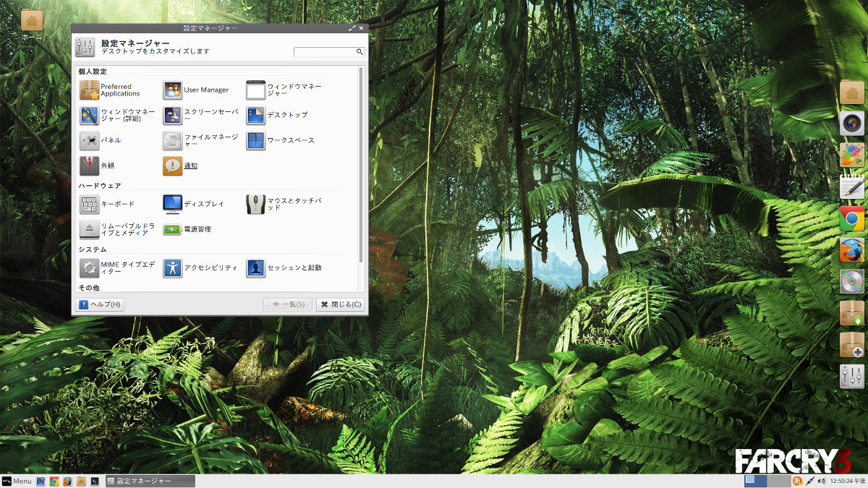Open home folder from the taskbar launcher

coord(81,481)
